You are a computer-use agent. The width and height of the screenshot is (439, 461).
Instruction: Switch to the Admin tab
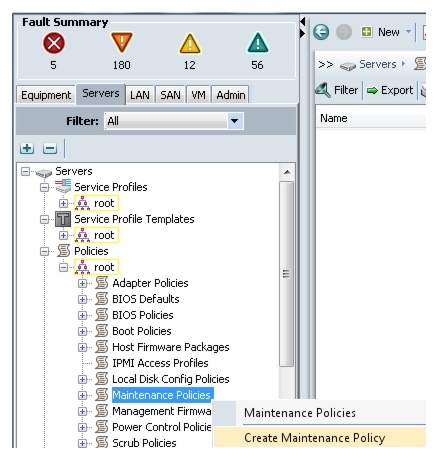coord(231,95)
